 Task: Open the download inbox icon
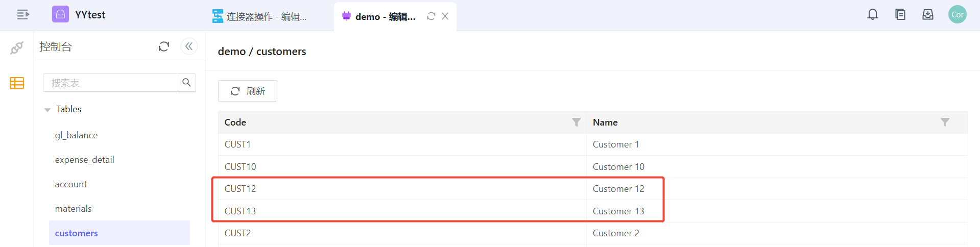[x=928, y=15]
